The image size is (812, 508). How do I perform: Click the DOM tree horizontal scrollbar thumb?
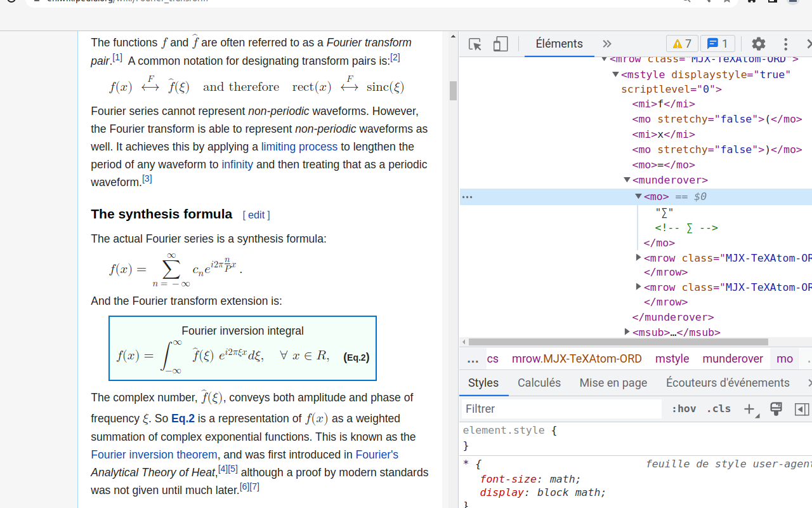click(619, 342)
